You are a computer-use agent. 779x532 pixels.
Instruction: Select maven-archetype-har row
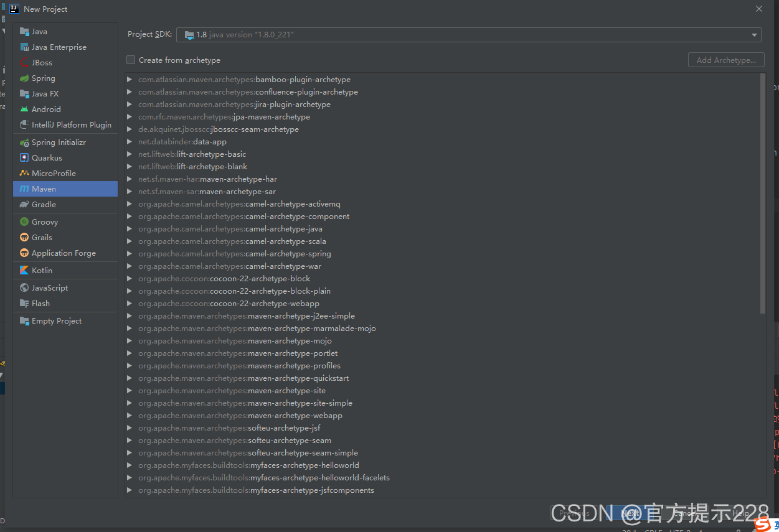(443, 179)
